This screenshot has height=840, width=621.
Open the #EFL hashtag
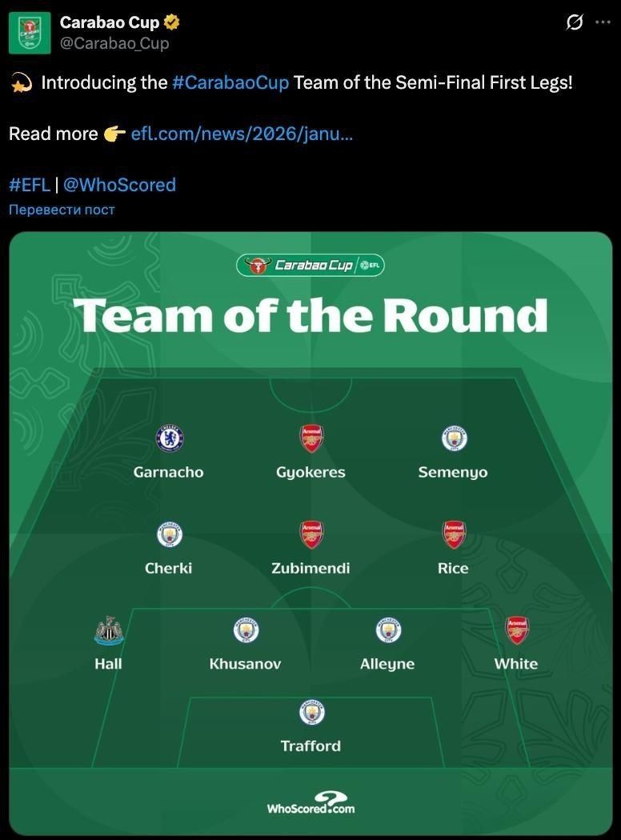coord(30,185)
